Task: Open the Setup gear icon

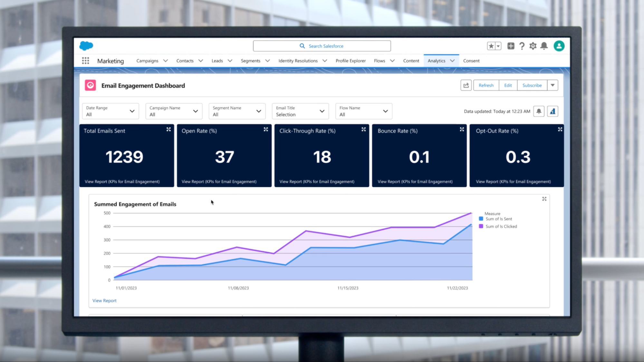Action: (533, 46)
